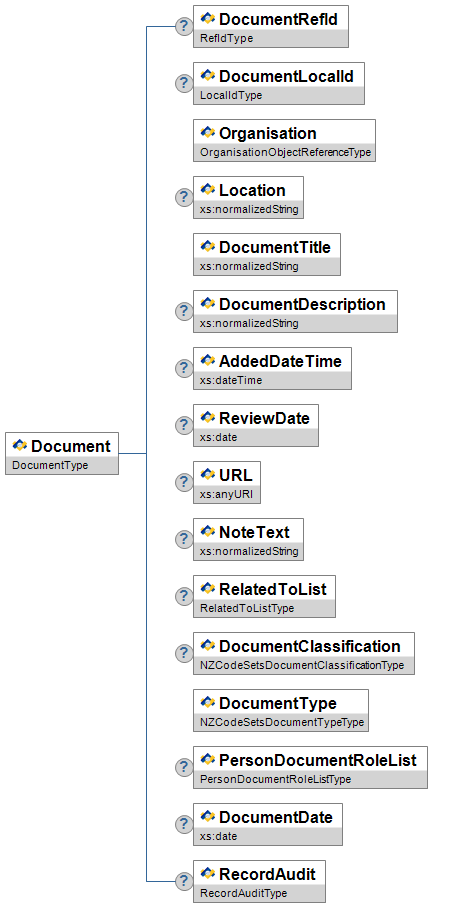Click the question mark icon next to ReviewDate
Image resolution: width=450 pixels, height=907 pixels.
coord(184,425)
